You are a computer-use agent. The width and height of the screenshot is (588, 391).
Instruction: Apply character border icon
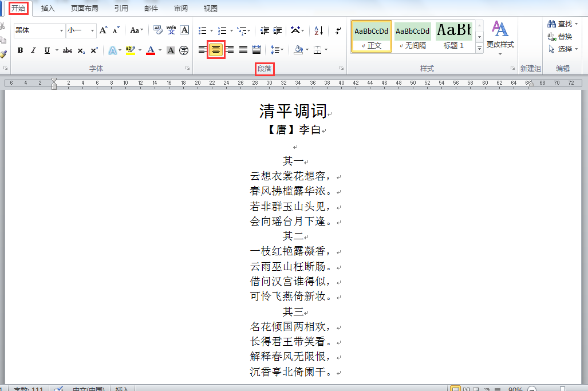pyautogui.click(x=184, y=30)
